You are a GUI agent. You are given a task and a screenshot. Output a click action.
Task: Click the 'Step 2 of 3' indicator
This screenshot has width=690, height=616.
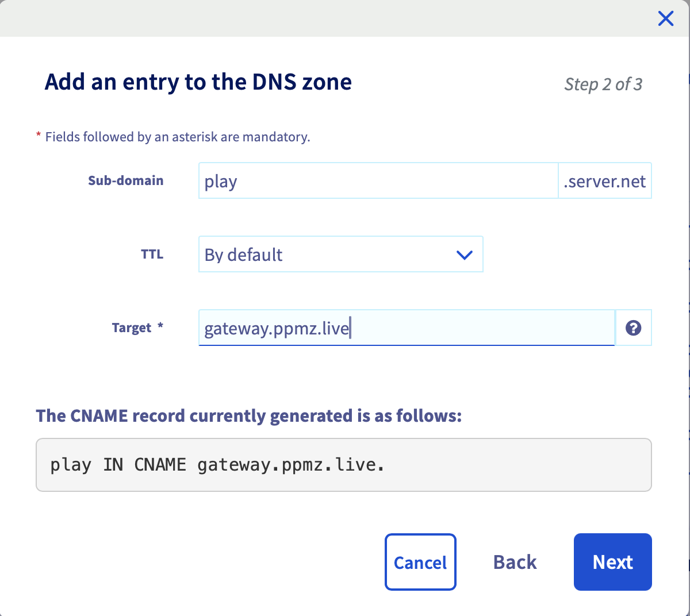pos(603,84)
